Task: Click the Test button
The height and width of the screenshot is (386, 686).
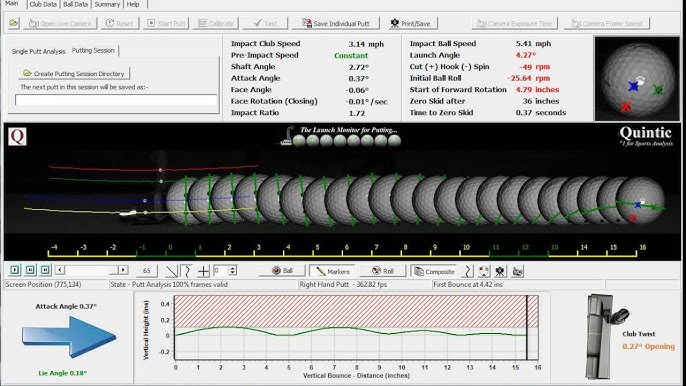Action: point(266,23)
